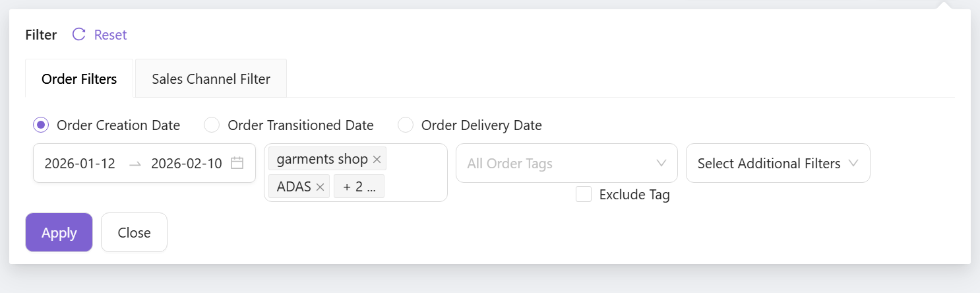Select Order Transitioned Date option
The image size is (980, 293).
(x=211, y=125)
